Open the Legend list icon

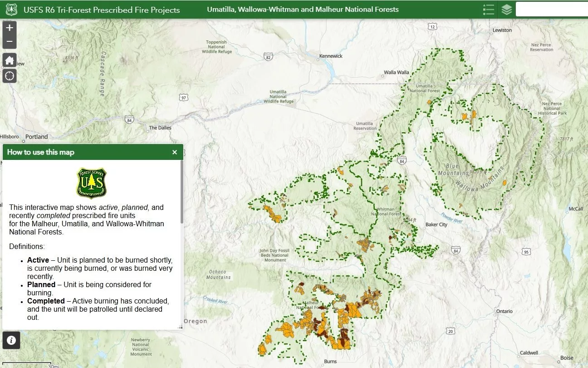point(489,10)
